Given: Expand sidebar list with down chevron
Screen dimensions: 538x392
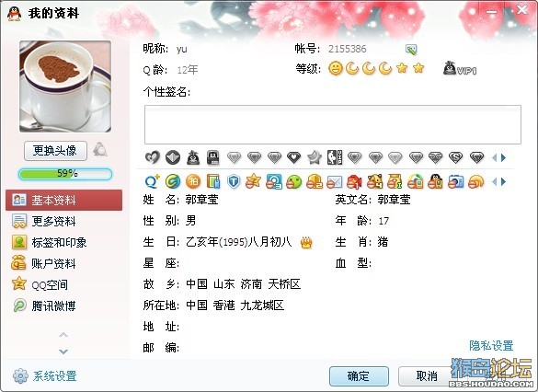Looking at the screenshot, I should [63, 352].
